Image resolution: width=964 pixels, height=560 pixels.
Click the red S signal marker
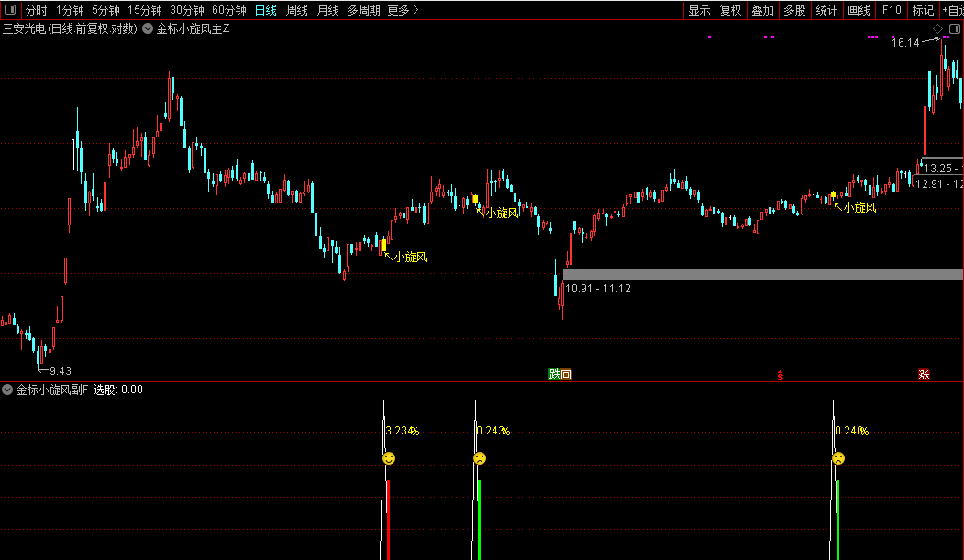[x=781, y=376]
